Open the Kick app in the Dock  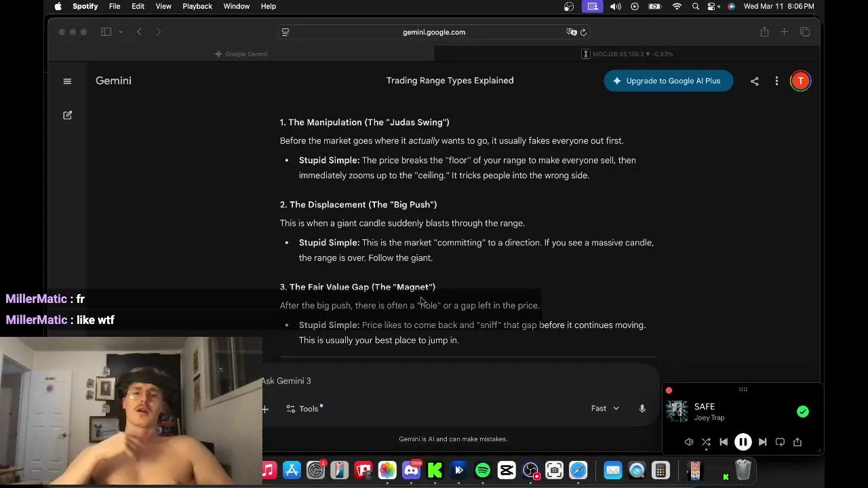click(435, 470)
